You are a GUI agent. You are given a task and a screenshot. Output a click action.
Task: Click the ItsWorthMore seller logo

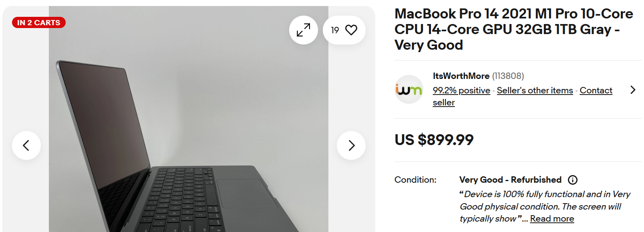click(409, 89)
